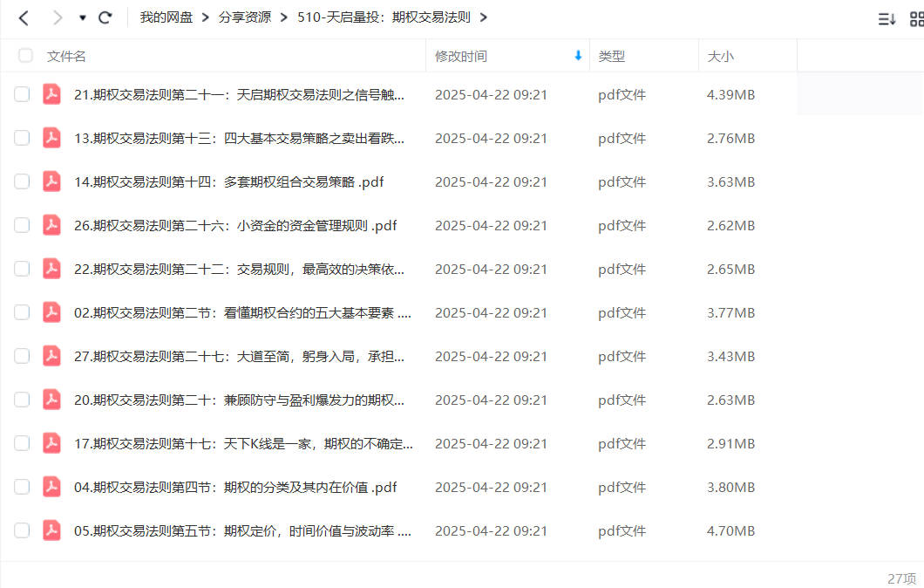Select checkbox for file 13.期权交易法则第十三
This screenshot has width=924, height=588.
[x=22, y=138]
